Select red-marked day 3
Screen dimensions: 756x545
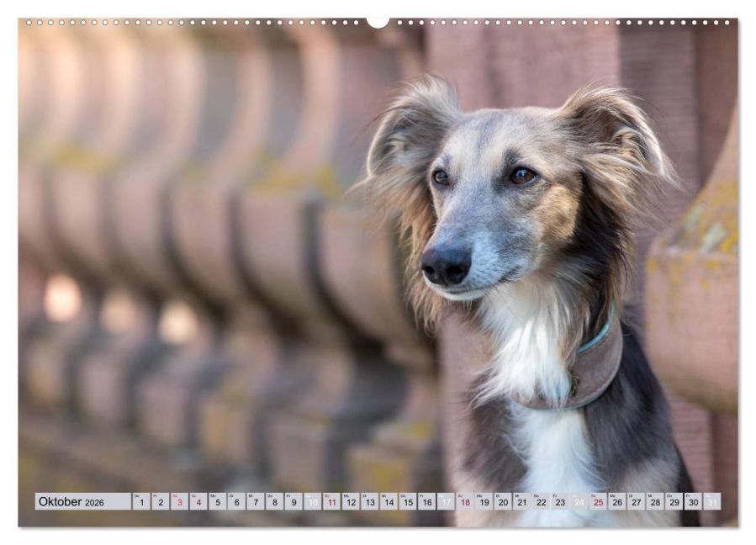point(179,501)
